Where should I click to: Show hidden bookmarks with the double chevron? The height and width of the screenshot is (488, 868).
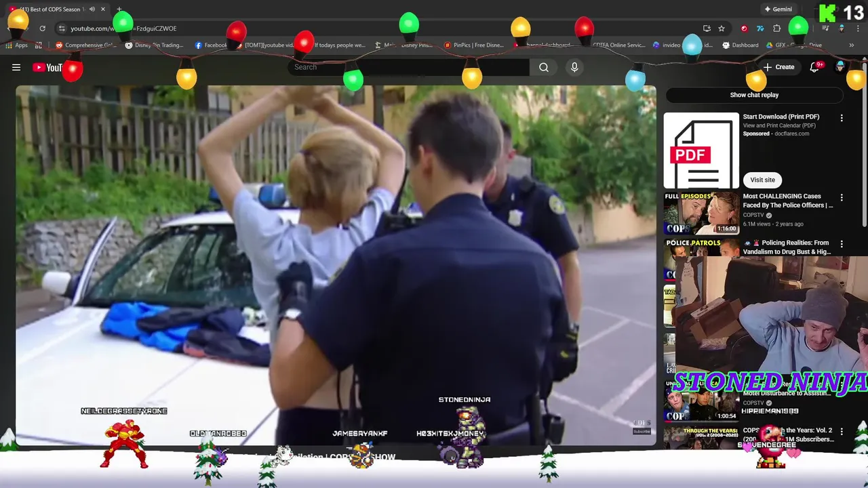click(x=851, y=45)
